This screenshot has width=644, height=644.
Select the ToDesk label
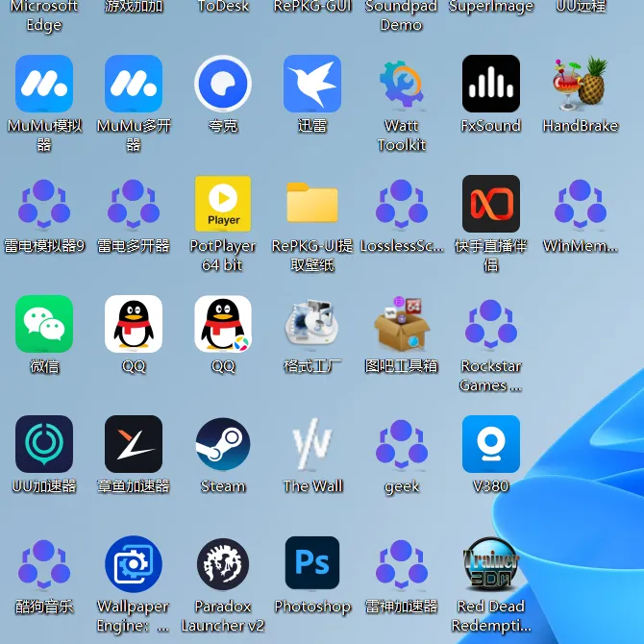(x=223, y=6)
